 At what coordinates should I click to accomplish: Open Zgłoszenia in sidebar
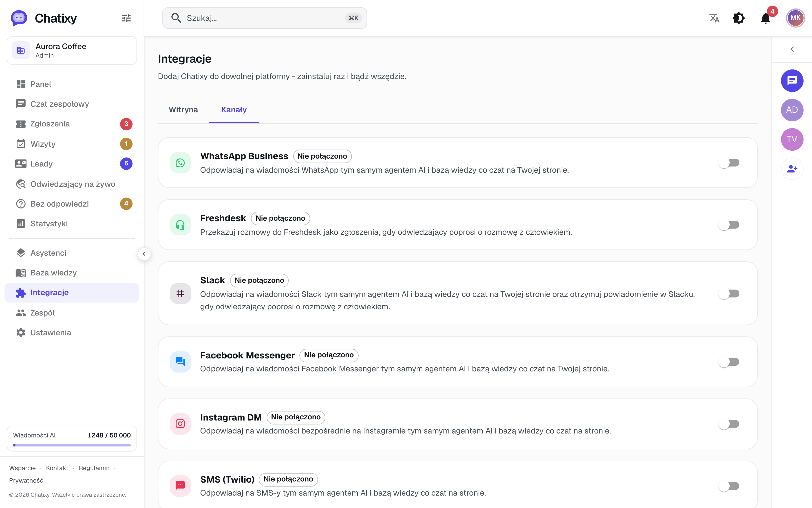point(72,124)
